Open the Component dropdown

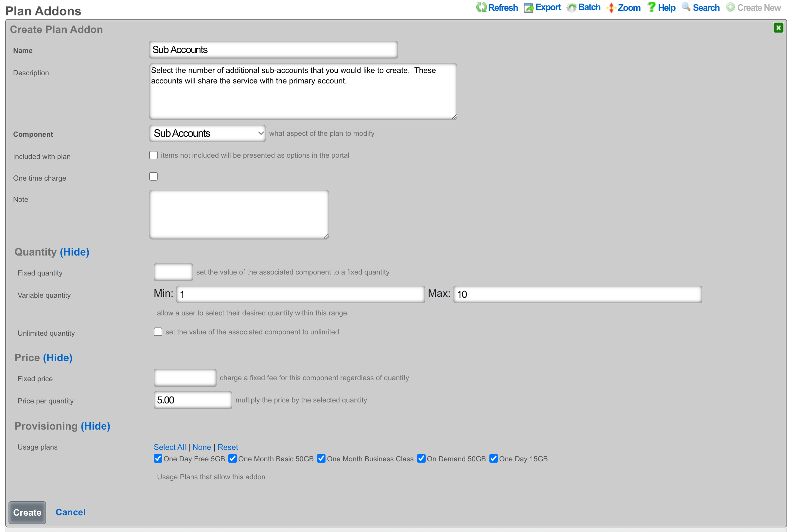pos(208,133)
